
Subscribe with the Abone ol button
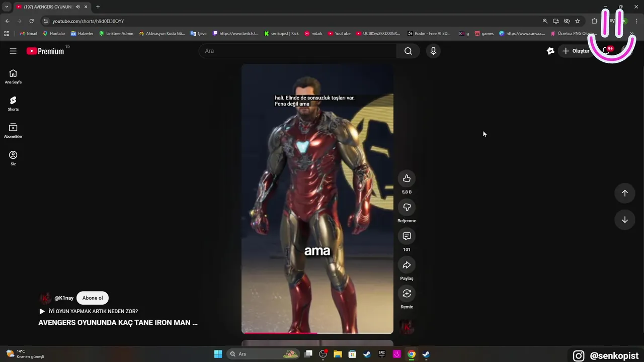click(x=93, y=298)
